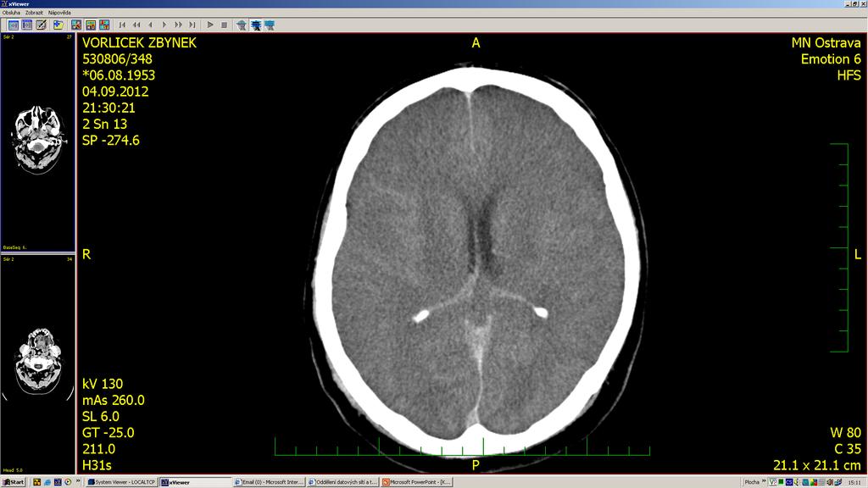This screenshot has height=488, width=868.
Task: Switch to Oddělení datových sítí taskbar button
Action: click(x=342, y=482)
